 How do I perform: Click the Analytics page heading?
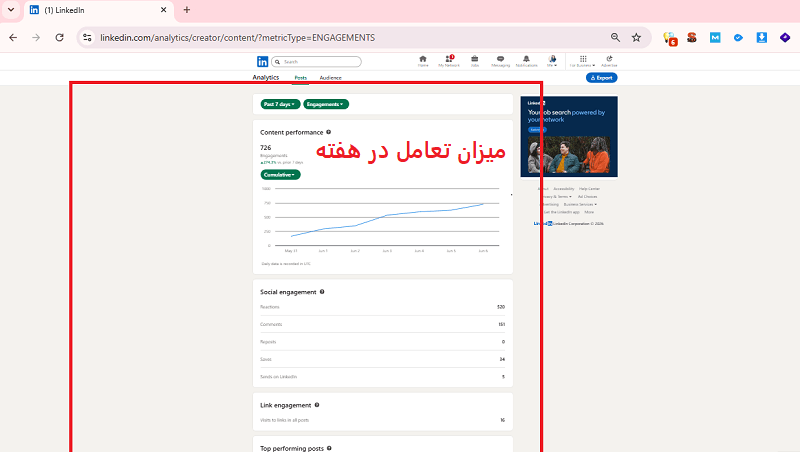pos(266,78)
